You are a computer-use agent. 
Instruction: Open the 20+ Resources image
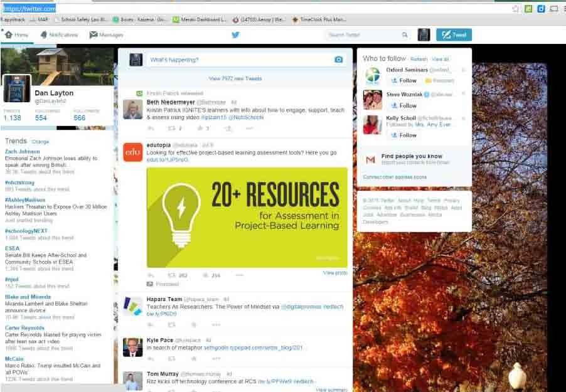click(x=247, y=218)
